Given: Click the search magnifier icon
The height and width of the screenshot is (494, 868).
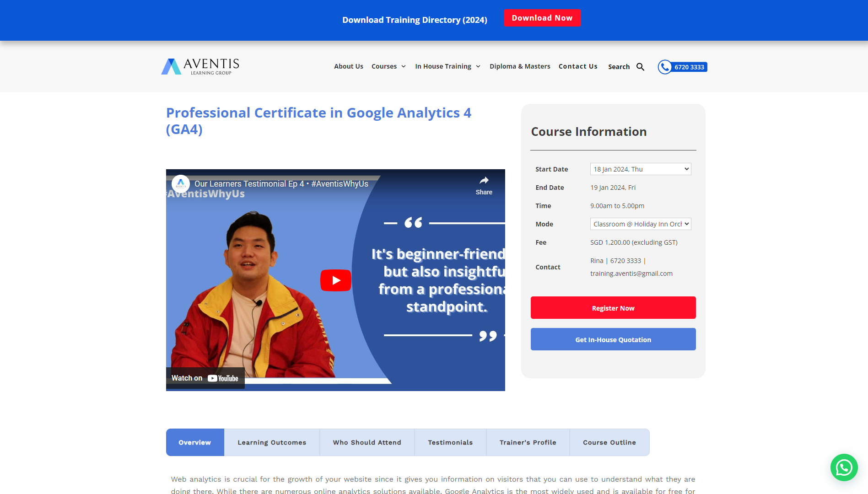Looking at the screenshot, I should click(640, 67).
